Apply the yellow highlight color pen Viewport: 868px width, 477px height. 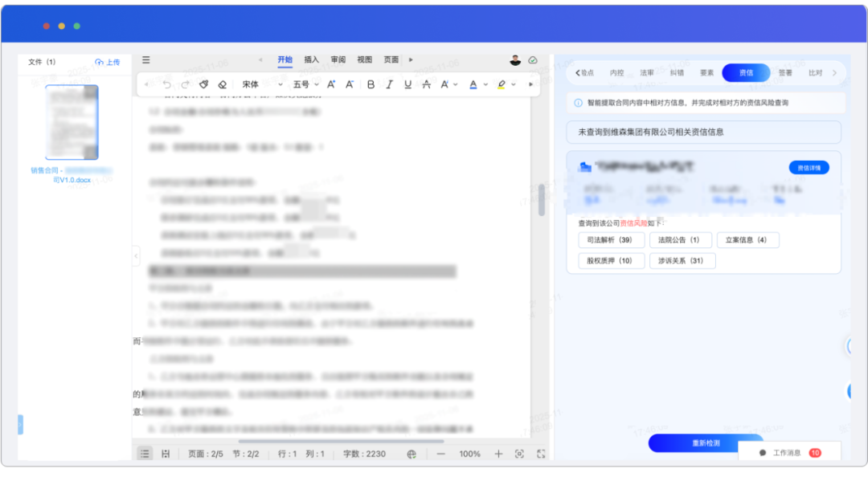click(502, 84)
